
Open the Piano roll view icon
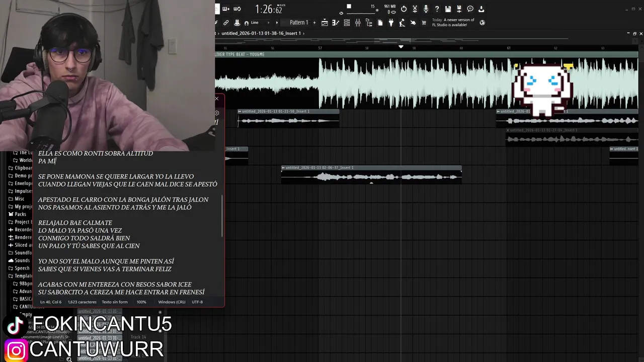pos(336,23)
